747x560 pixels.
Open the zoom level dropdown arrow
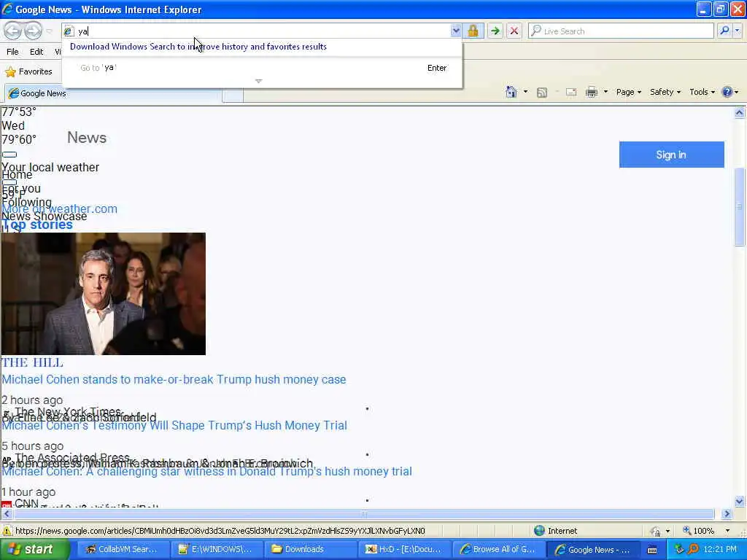pyautogui.click(x=727, y=531)
